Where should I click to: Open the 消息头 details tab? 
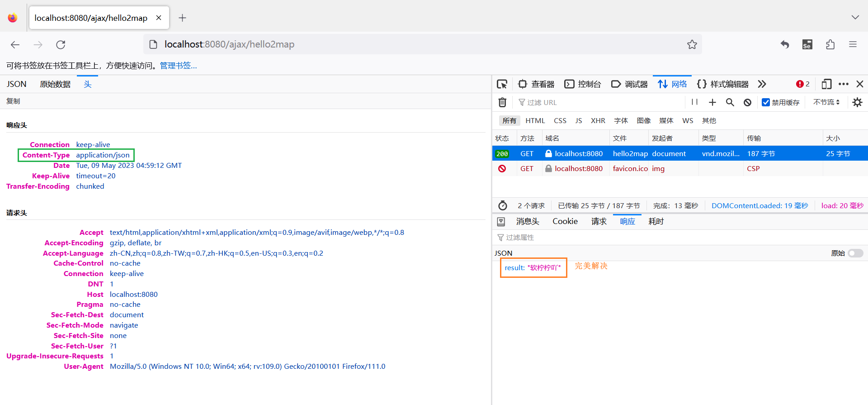click(528, 221)
